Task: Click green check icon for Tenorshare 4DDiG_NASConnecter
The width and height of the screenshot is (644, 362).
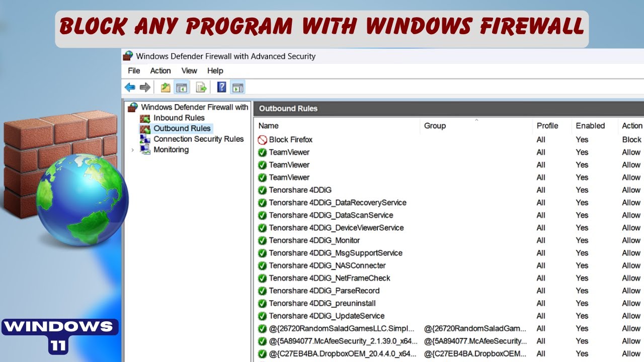Action: 262,265
